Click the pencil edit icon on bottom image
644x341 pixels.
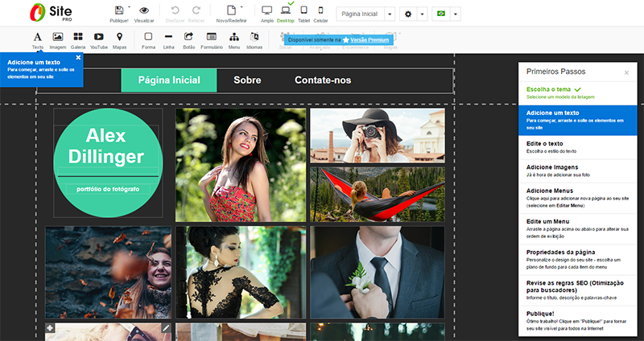(x=166, y=328)
